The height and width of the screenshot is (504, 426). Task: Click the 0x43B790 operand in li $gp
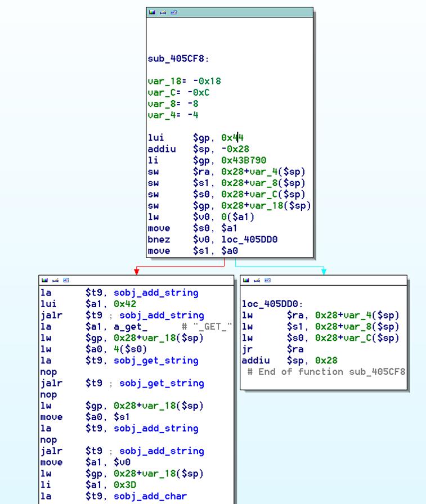tap(244, 160)
